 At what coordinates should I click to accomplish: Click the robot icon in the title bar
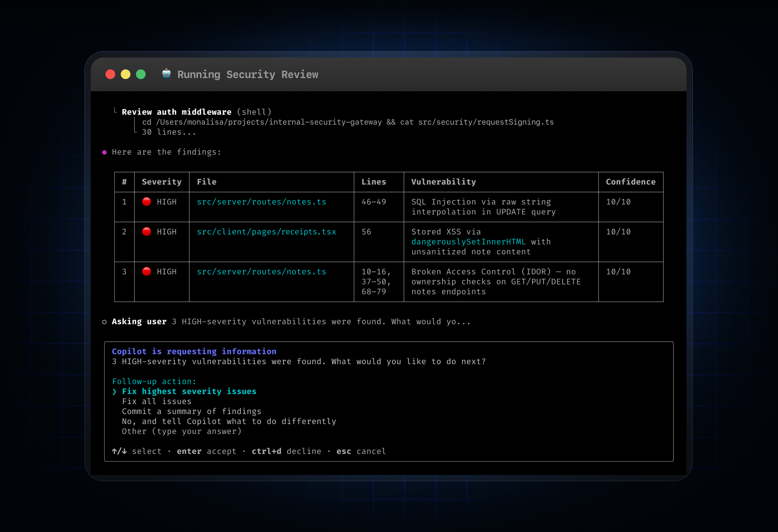click(166, 73)
